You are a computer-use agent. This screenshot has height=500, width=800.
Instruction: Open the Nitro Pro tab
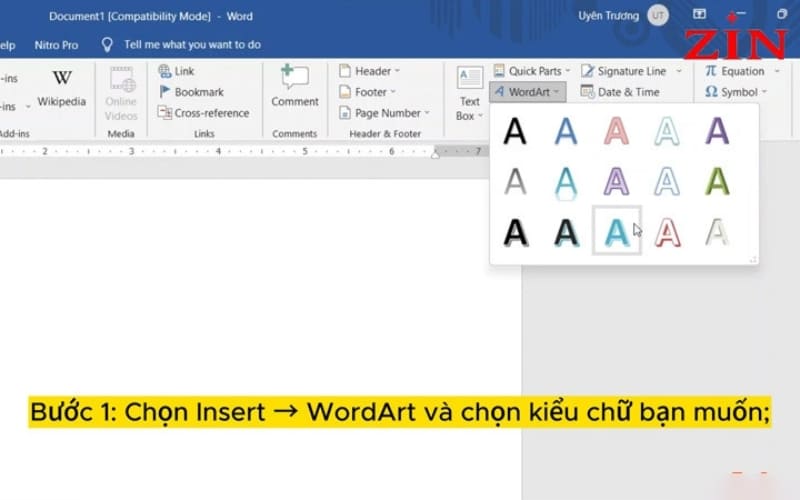(x=56, y=45)
